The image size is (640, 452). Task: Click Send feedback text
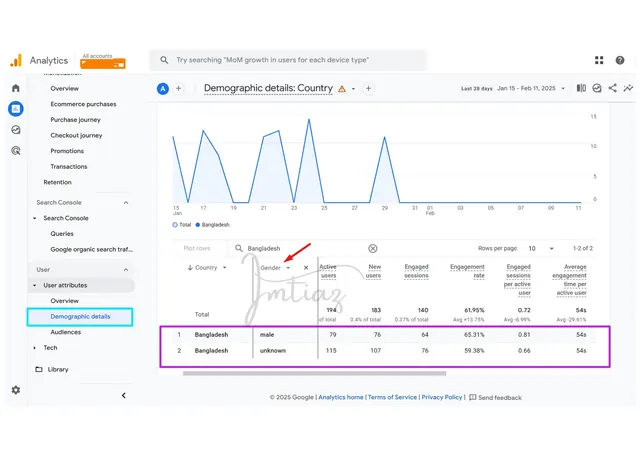(x=500, y=398)
